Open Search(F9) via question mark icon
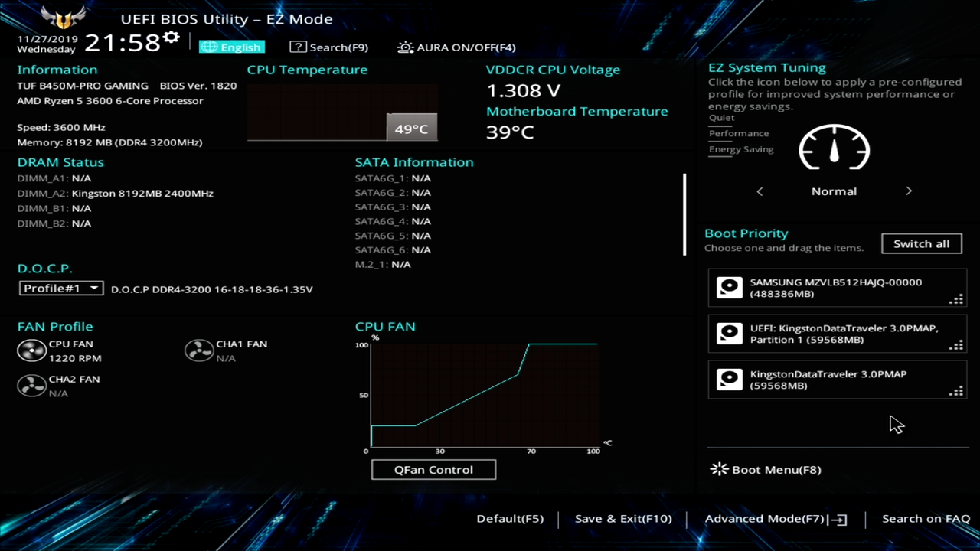The width and height of the screenshot is (980, 551). tap(298, 47)
